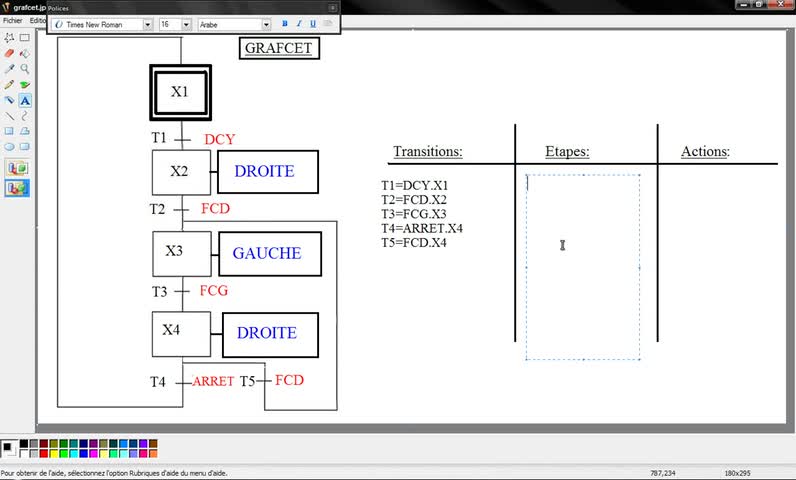796x480 pixels.
Task: Pick the cyan color swatch
Action: tap(74, 453)
